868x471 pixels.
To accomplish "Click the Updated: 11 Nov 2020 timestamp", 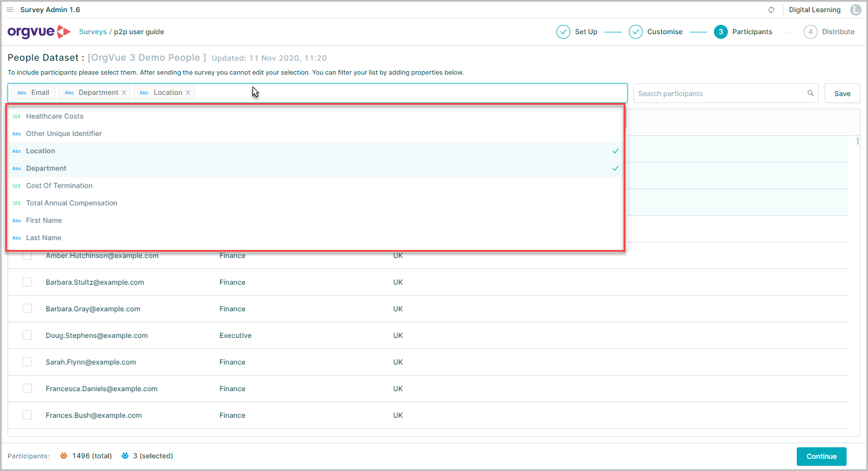I will 269,58.
